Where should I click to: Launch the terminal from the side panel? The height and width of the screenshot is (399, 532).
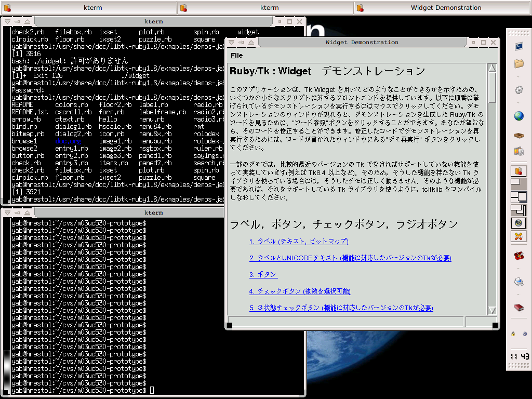[x=519, y=46]
